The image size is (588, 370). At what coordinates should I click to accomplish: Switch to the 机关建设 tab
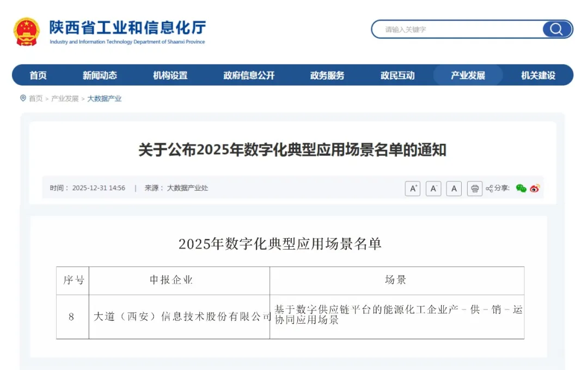click(x=538, y=75)
